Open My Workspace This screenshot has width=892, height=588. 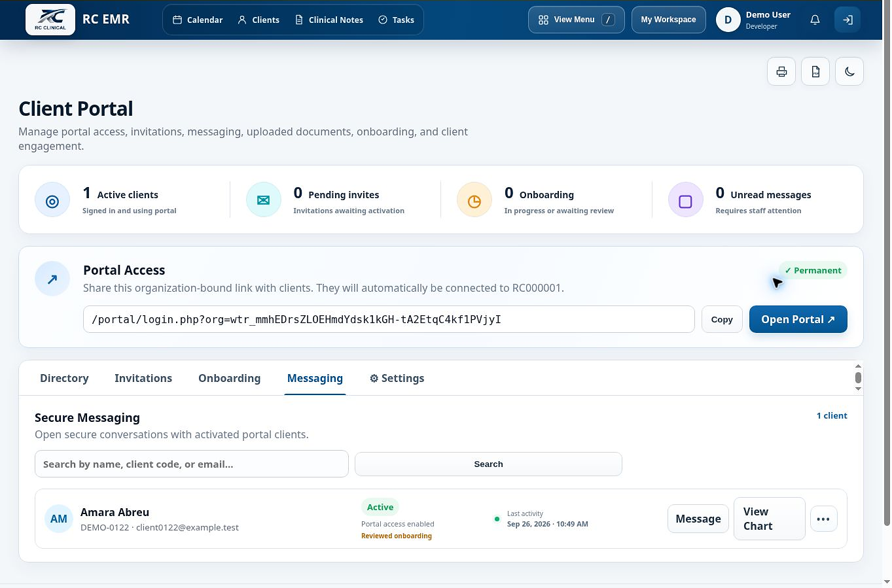point(668,20)
